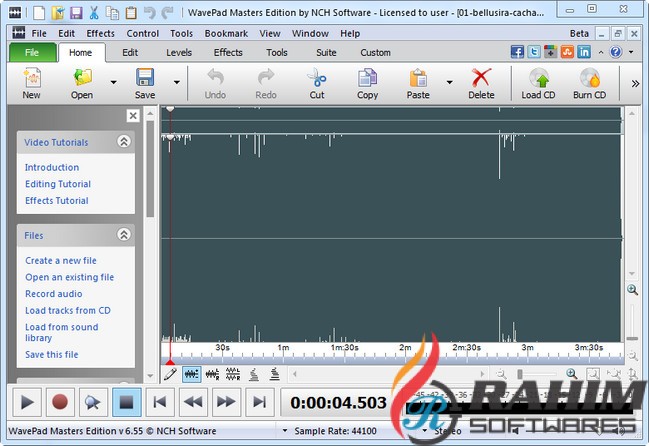The height and width of the screenshot is (446, 649).
Task: Click the Create a new file link
Action: 61,261
